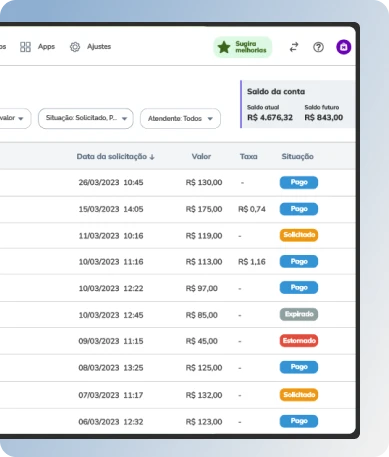
Task: Click the Taxa column header
Action: pos(249,156)
